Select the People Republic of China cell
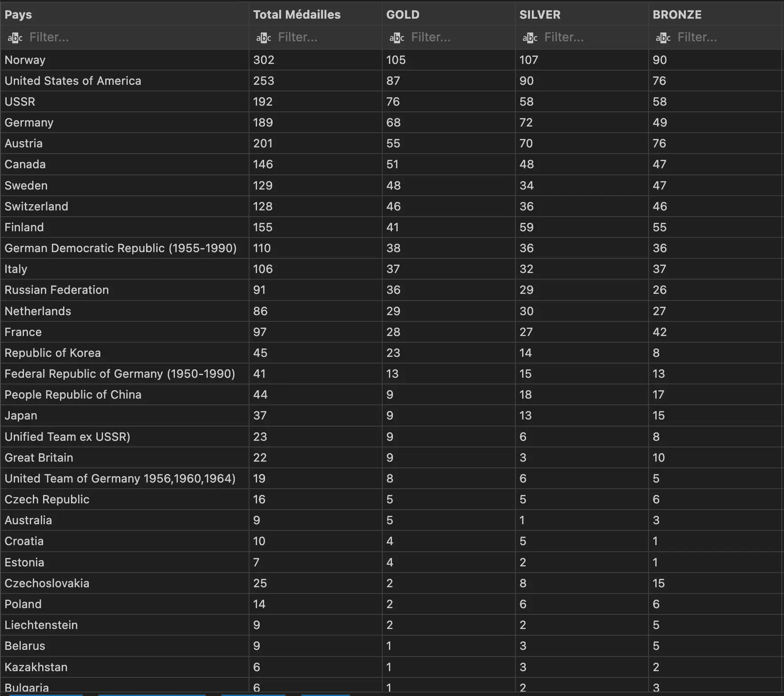The height and width of the screenshot is (696, 784). pyautogui.click(x=125, y=395)
